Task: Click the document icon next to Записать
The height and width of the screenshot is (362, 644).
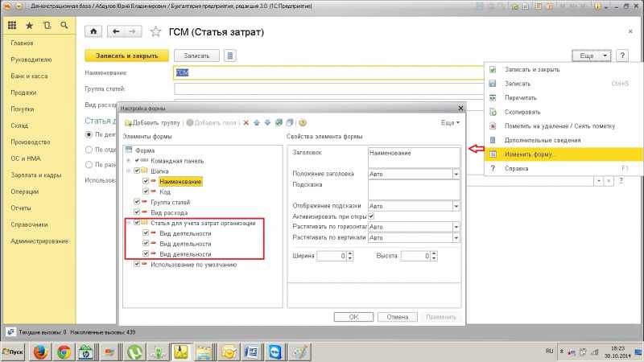Action: [x=230, y=56]
